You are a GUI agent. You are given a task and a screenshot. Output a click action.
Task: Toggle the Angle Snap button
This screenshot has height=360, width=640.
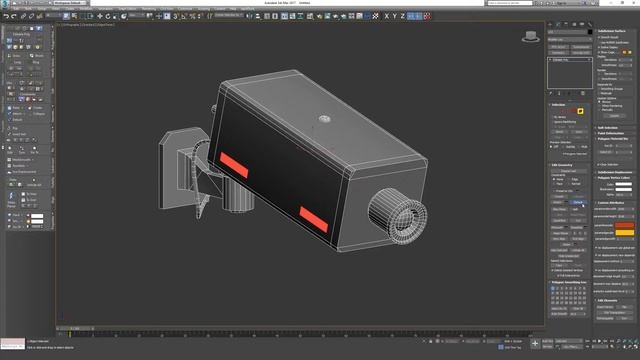point(184,16)
